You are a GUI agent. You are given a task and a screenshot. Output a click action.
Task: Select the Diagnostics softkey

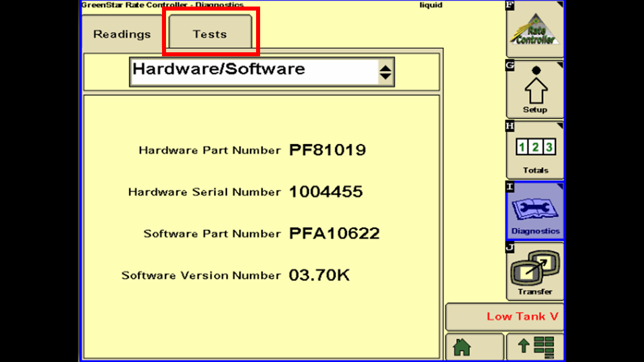tap(535, 211)
